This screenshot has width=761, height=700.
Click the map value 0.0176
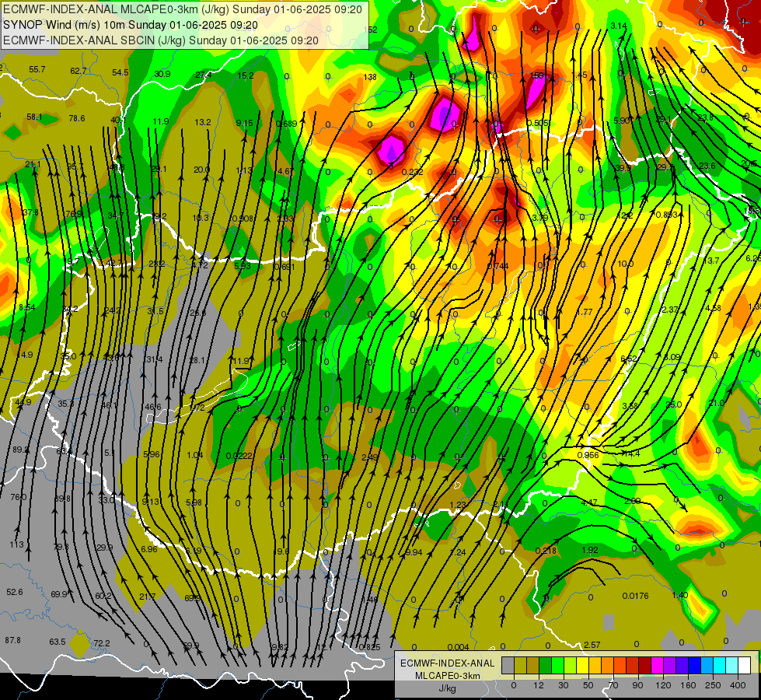[635, 596]
